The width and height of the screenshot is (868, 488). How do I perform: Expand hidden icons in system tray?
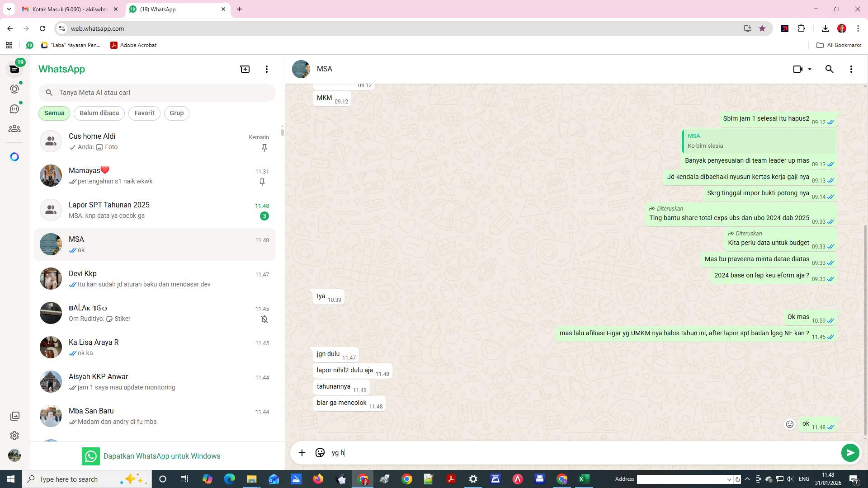(747, 479)
